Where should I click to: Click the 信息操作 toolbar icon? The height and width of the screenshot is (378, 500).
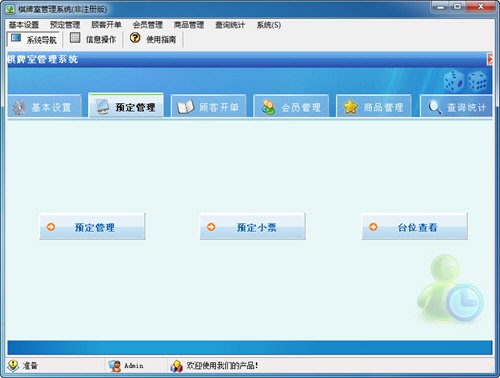[75, 38]
